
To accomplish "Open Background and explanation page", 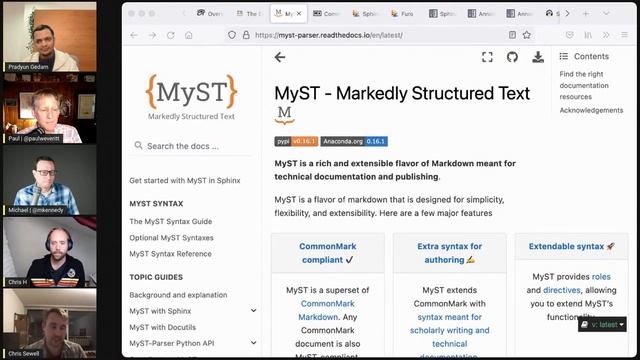I will point(178,295).
